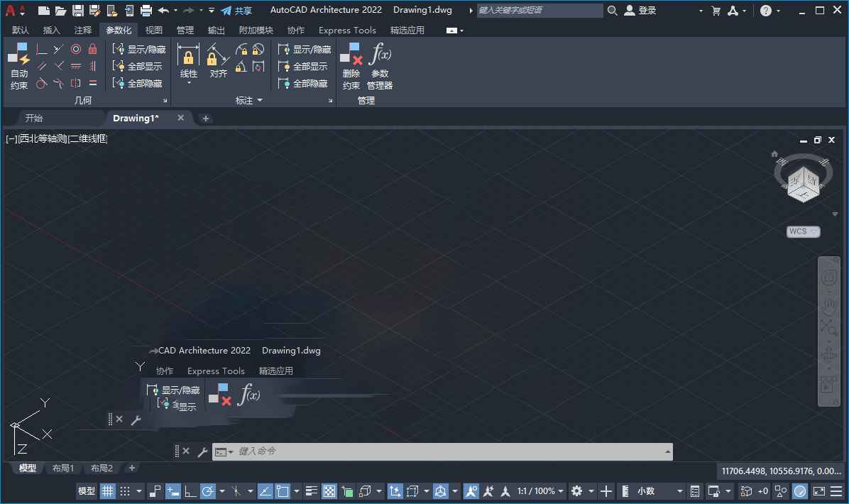Toggle 2D object snap in status bar
This screenshot has width=849, height=504.
(283, 491)
